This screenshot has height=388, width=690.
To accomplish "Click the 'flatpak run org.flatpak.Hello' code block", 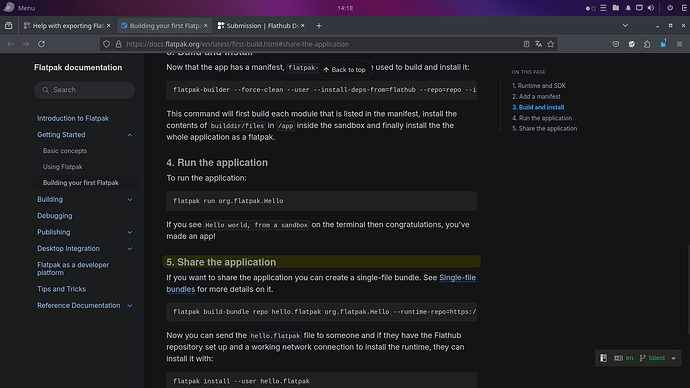I will tap(321, 201).
